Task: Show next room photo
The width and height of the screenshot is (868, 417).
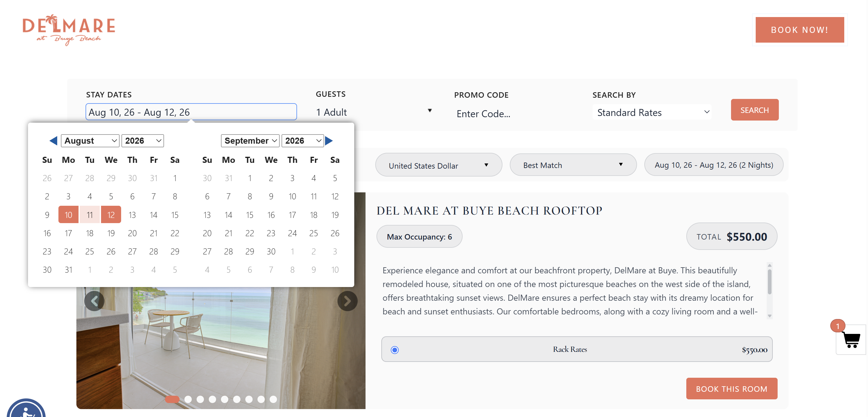Action: point(347,301)
